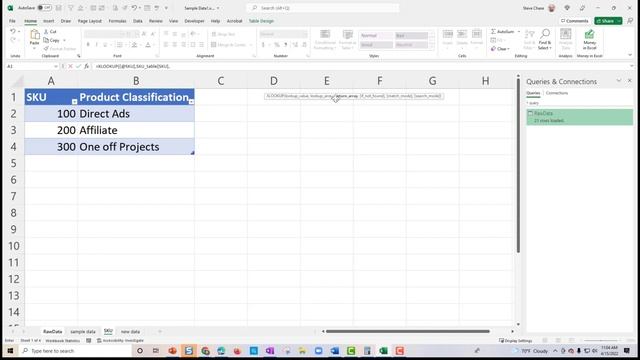Confirm formula with checkmark icon
The width and height of the screenshot is (640, 360).
[78, 66]
